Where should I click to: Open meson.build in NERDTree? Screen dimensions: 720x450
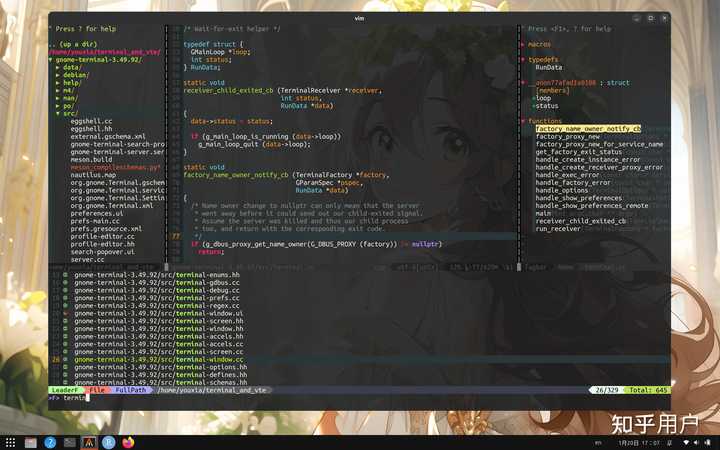91,160
